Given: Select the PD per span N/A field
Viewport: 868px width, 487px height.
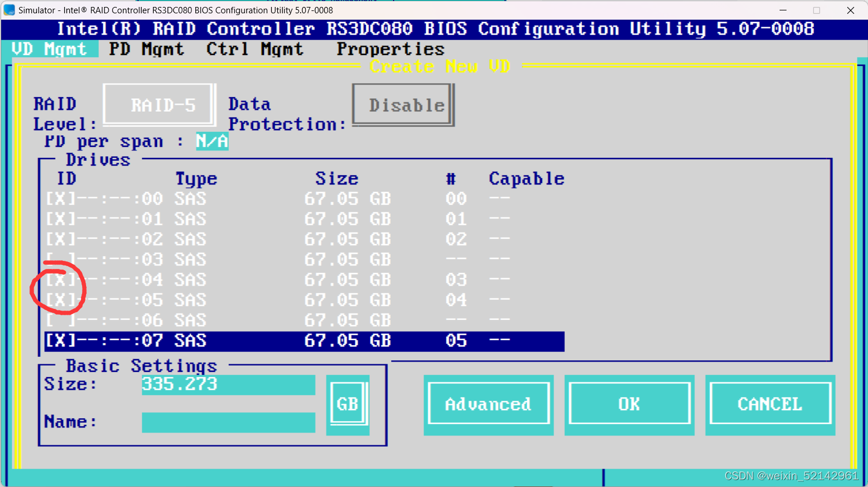Looking at the screenshot, I should point(212,141).
